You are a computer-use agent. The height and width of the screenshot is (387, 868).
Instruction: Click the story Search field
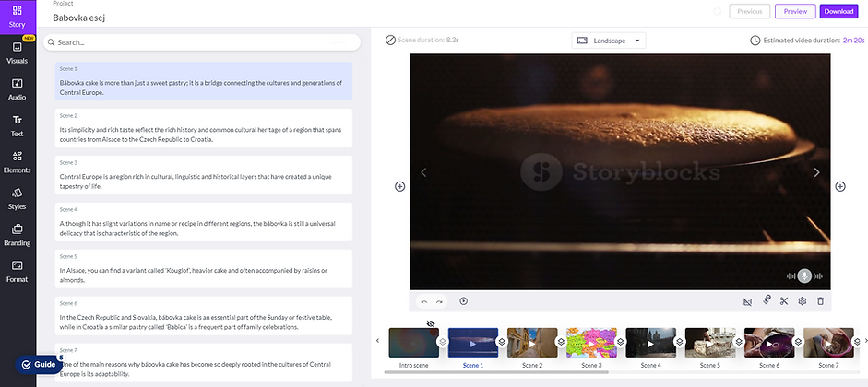(x=202, y=42)
